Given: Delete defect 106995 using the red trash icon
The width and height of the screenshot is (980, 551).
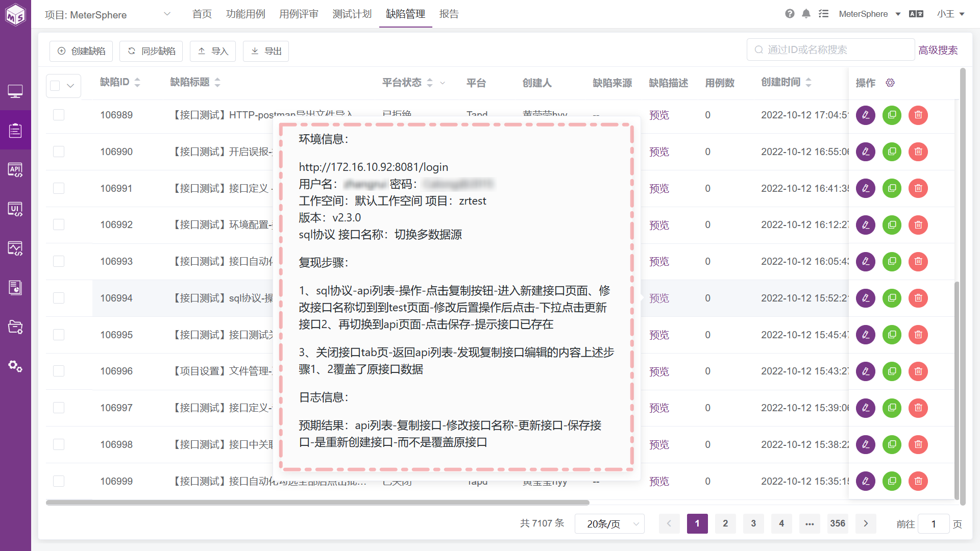Looking at the screenshot, I should pos(918,335).
